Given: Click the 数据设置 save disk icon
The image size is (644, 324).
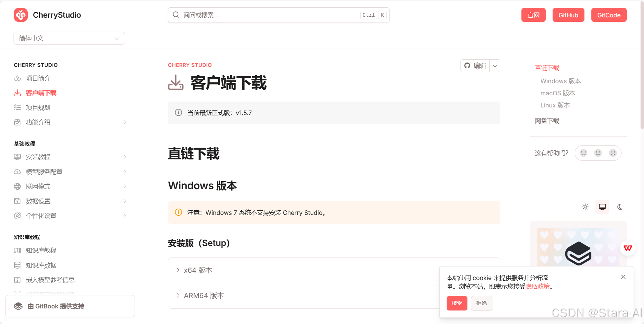Looking at the screenshot, I should click(17, 201).
